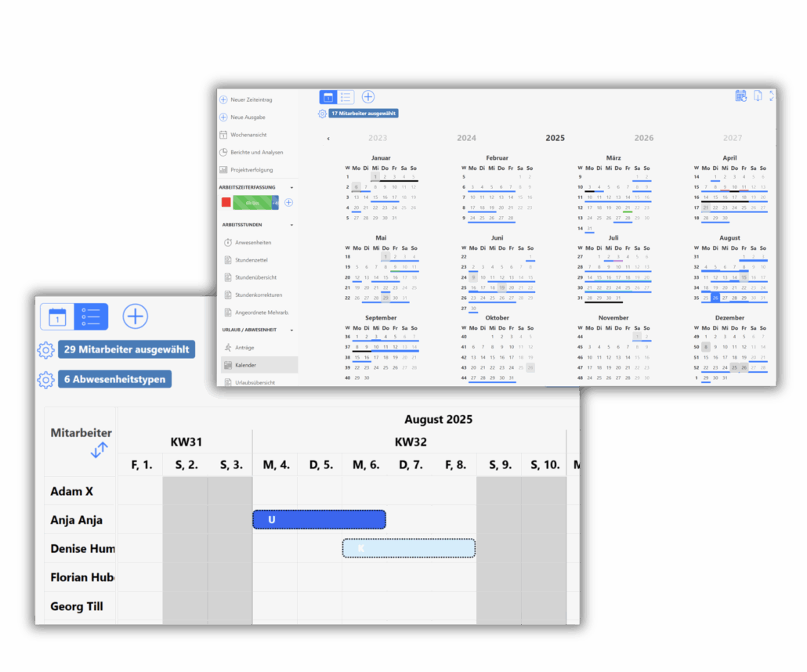Click the 17 Mitarbeiter ausgewählt button

[x=363, y=114]
